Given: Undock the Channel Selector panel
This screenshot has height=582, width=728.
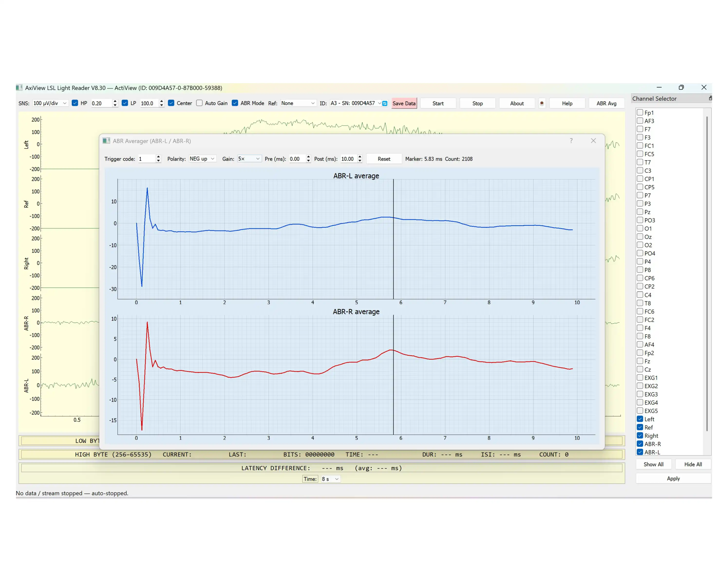Looking at the screenshot, I should pyautogui.click(x=710, y=98).
